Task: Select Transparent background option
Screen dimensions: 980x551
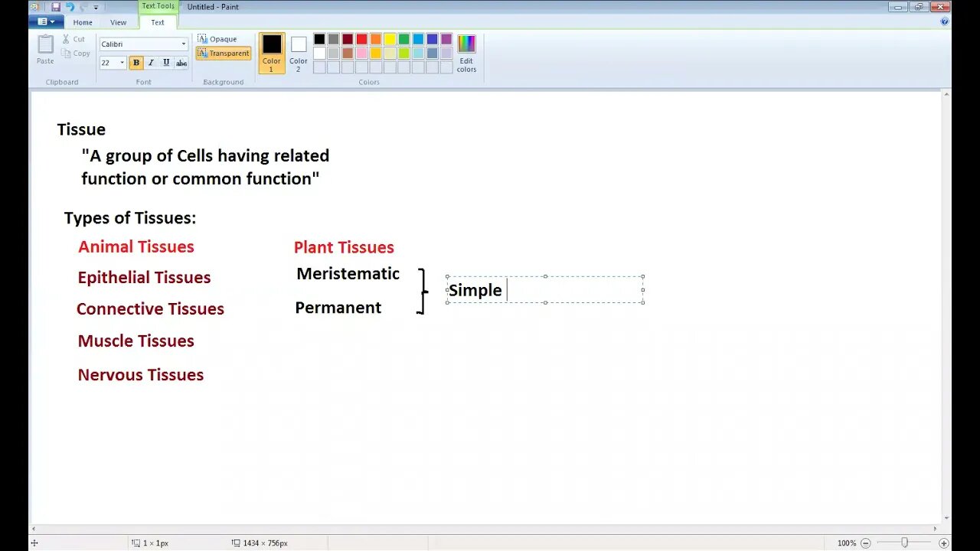Action: pyautogui.click(x=224, y=54)
